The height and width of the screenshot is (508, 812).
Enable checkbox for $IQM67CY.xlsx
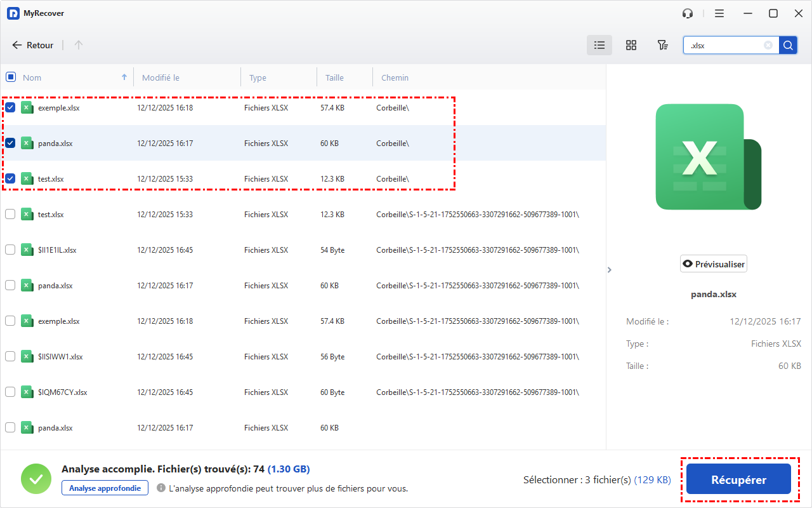10,392
